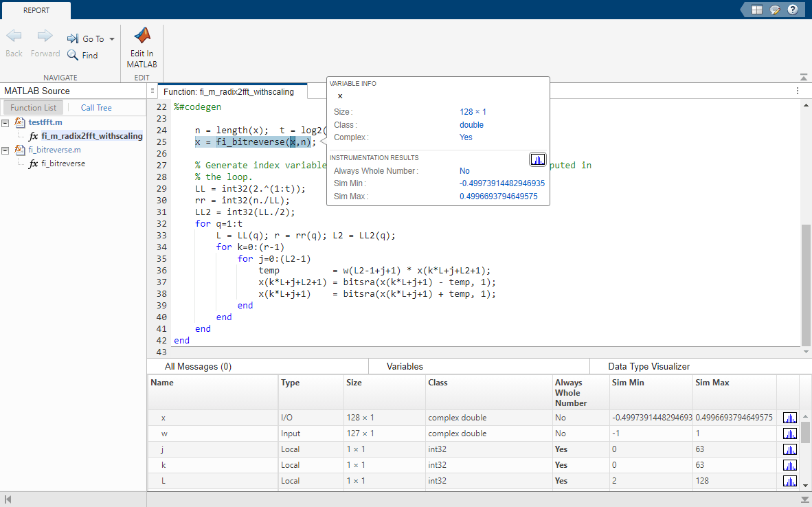Click the Sim Max value in popup

point(498,196)
